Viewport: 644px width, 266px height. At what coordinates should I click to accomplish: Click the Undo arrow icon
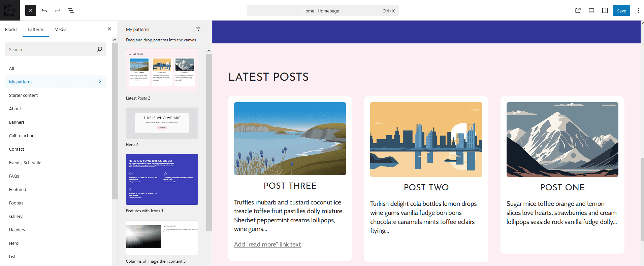click(x=44, y=10)
